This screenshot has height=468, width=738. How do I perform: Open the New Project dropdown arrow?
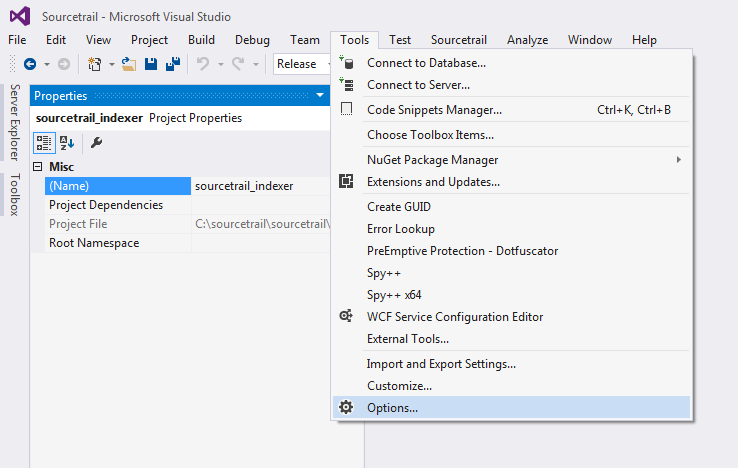pyautogui.click(x=112, y=64)
